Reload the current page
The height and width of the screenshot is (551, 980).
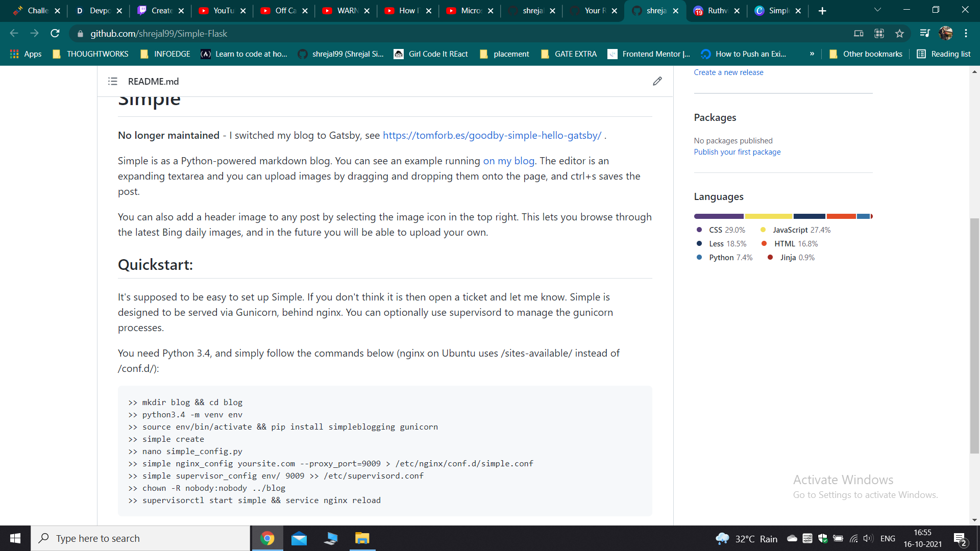55,34
